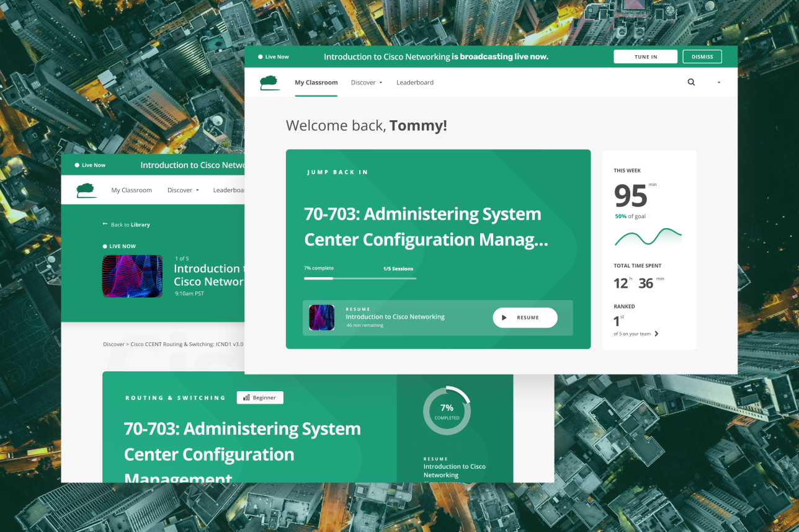Click the total time spent '12h 36min' value
Viewport: 799px width, 532px height.
639,283
